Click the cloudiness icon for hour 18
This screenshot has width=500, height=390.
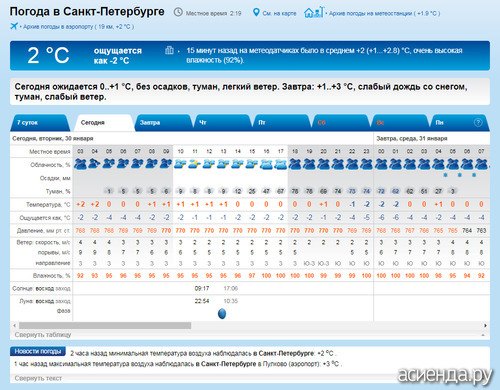[295, 164]
